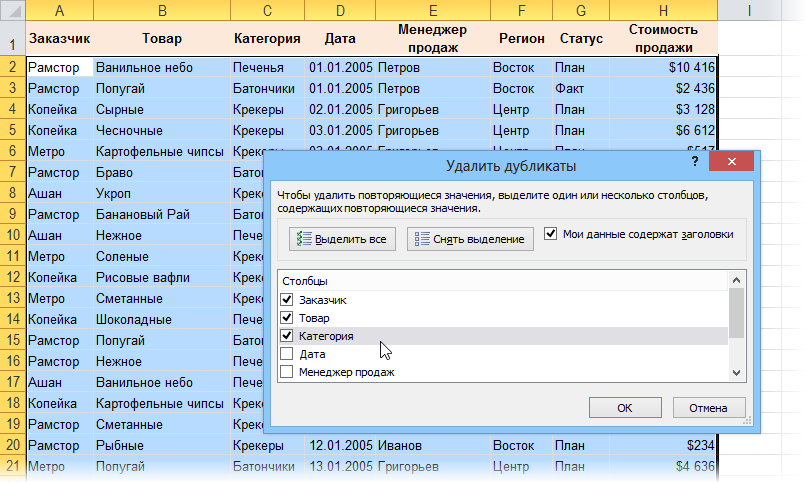Click the Отмена button
806x483 pixels.
pyautogui.click(x=709, y=408)
